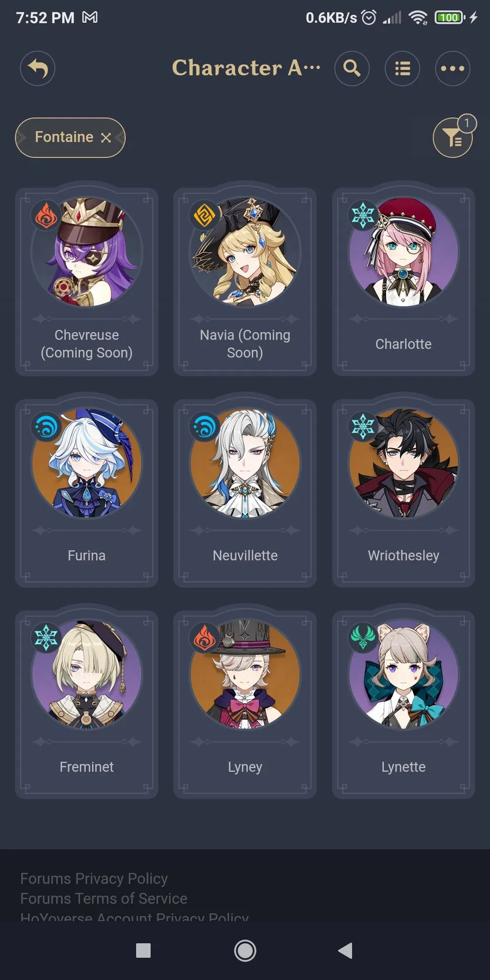Open Lynette character card
Viewport: 490px width, 980px height.
point(403,705)
